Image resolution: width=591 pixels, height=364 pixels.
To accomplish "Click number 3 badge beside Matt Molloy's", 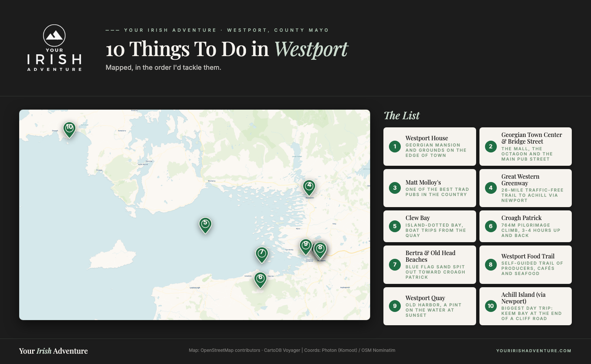I will point(395,188).
